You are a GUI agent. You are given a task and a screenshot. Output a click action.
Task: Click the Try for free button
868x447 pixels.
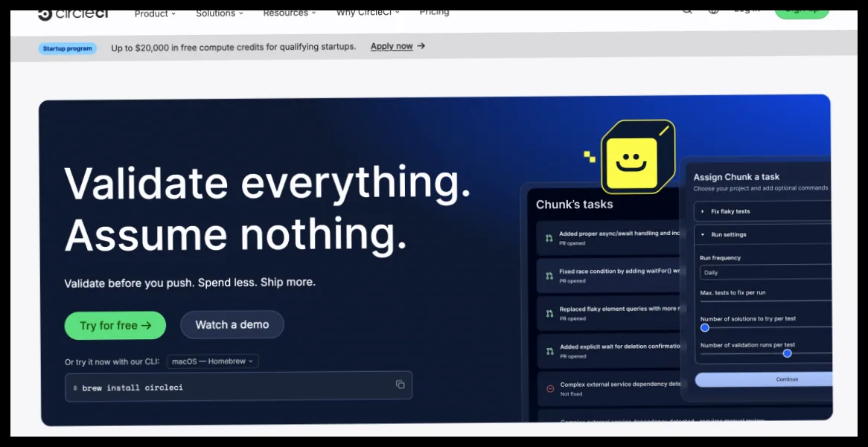[115, 325]
